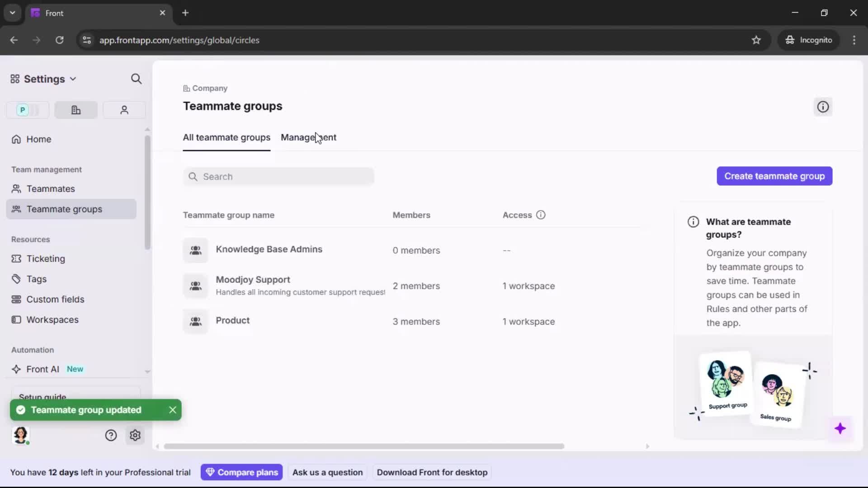Select the workspace toggle marked P

pos(27,110)
